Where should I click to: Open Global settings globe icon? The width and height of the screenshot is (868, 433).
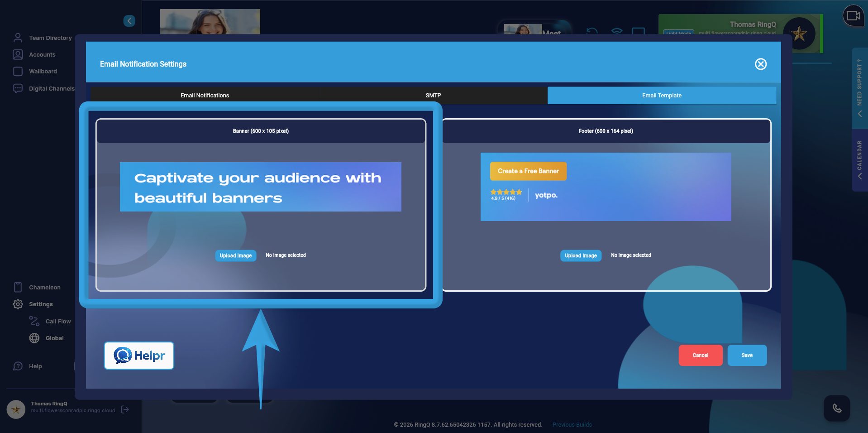pos(34,338)
